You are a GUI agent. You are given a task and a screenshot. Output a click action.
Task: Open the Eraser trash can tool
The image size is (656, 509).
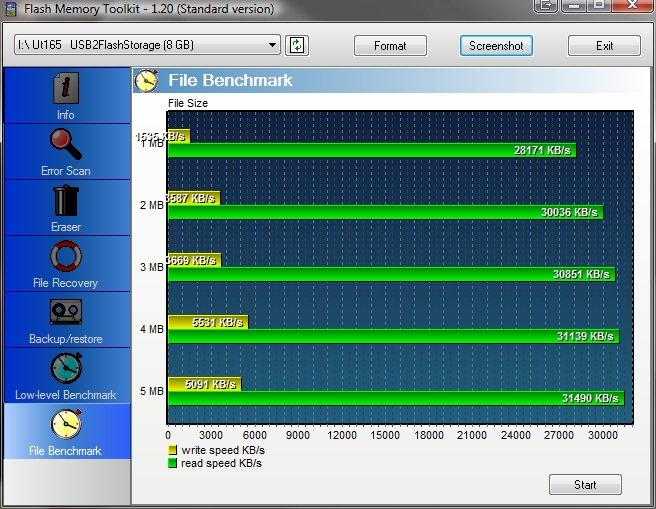click(66, 202)
